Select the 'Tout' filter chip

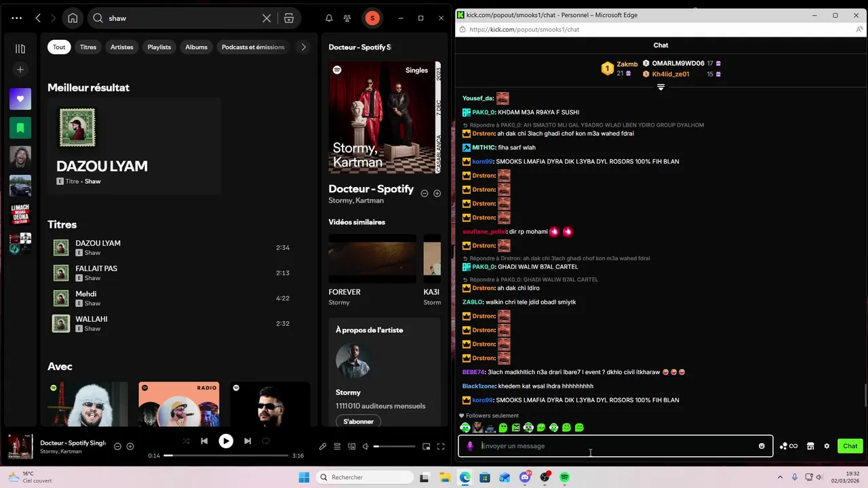click(x=59, y=47)
